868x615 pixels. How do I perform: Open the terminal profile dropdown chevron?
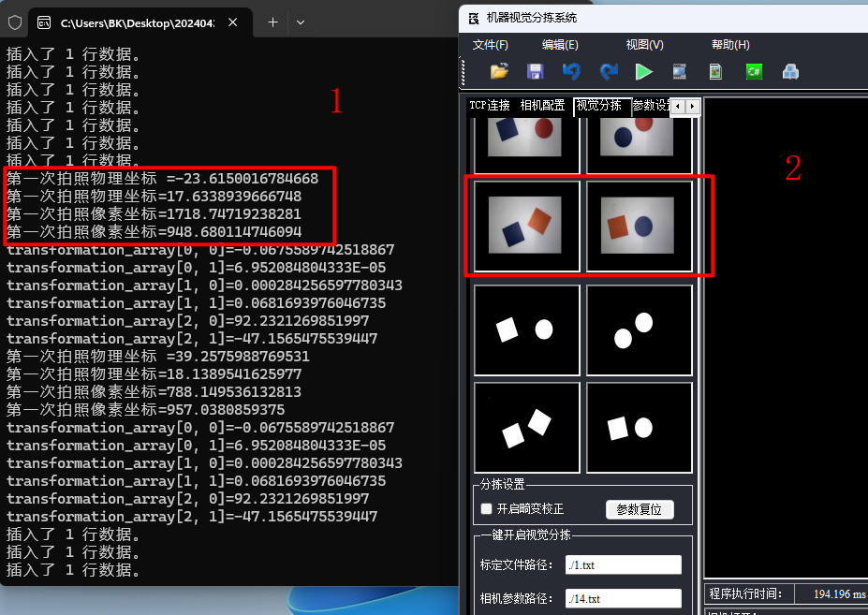301,22
